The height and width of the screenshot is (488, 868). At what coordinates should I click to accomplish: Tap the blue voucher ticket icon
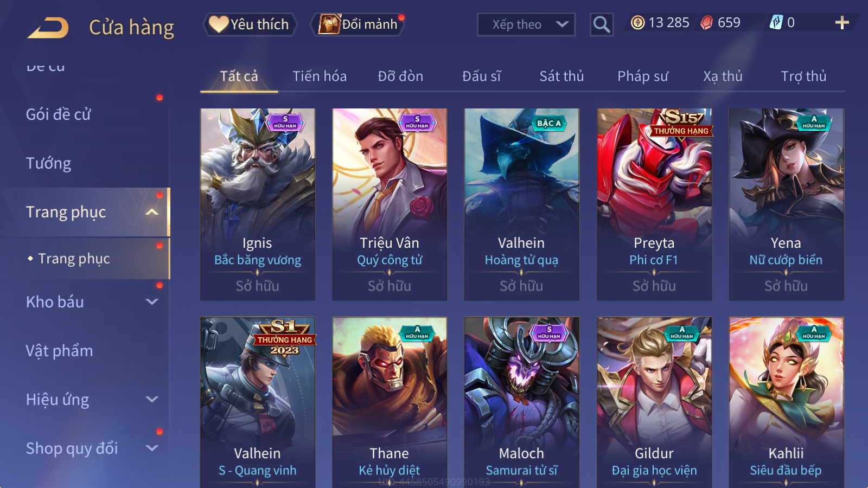click(x=776, y=22)
